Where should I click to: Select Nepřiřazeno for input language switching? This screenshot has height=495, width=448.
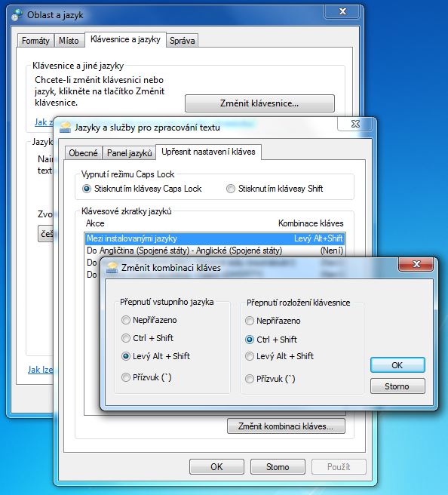(149, 320)
